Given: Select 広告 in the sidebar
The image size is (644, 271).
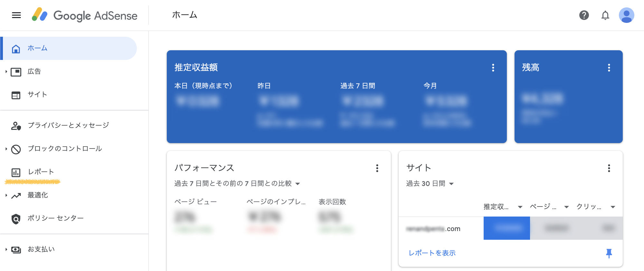Looking at the screenshot, I should click(34, 71).
